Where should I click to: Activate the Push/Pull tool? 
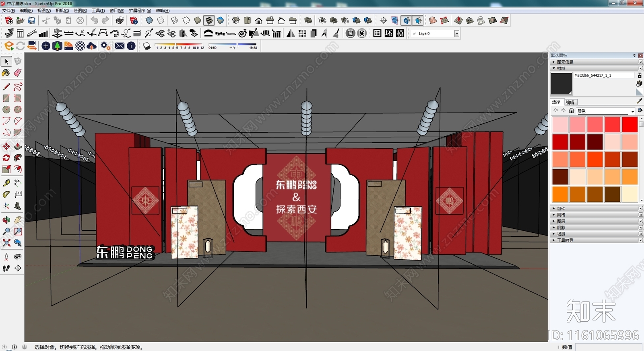click(18, 146)
